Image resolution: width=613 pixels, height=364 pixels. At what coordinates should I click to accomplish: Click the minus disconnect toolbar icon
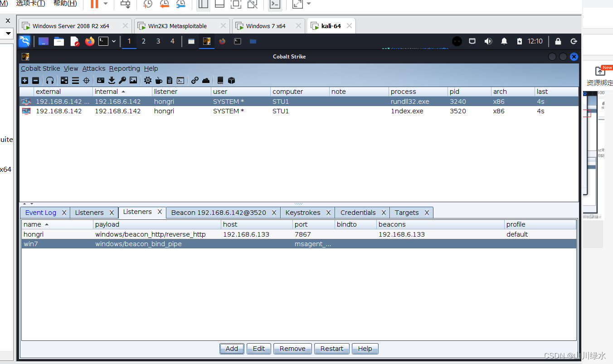point(35,80)
